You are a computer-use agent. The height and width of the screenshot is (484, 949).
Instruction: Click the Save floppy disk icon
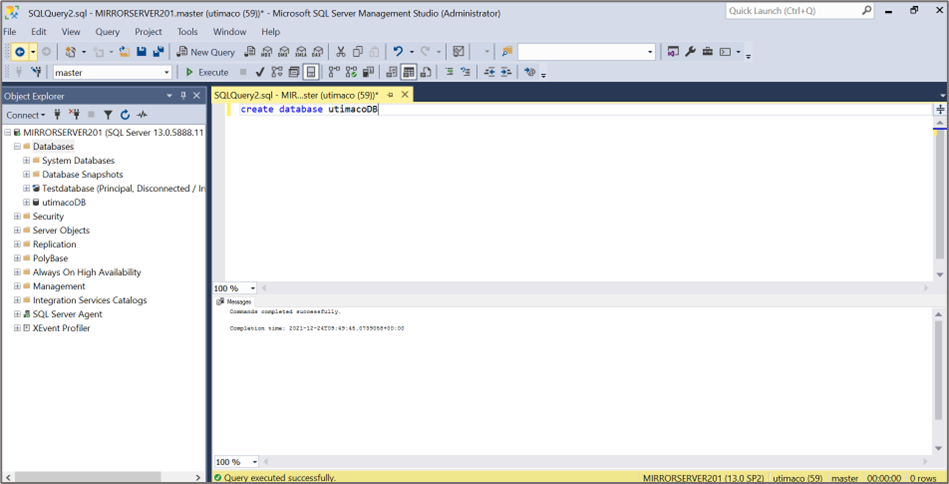(142, 52)
